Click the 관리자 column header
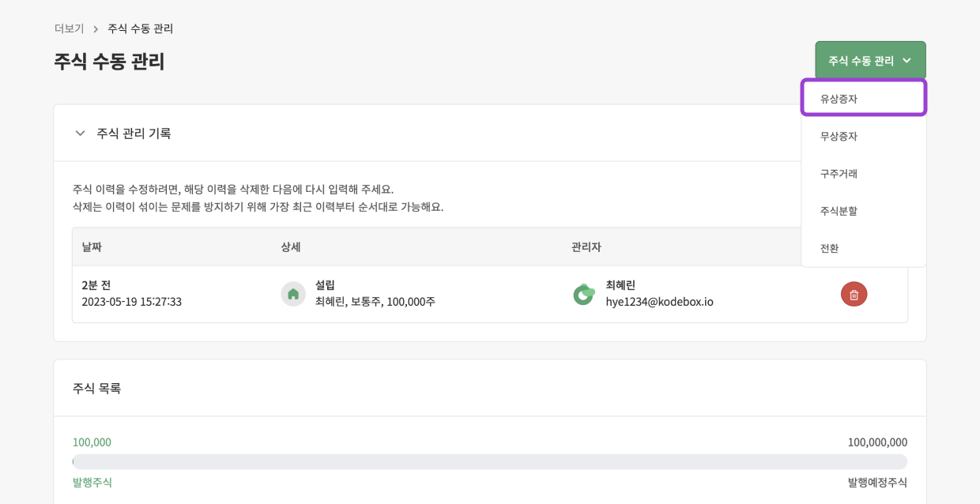 586,246
